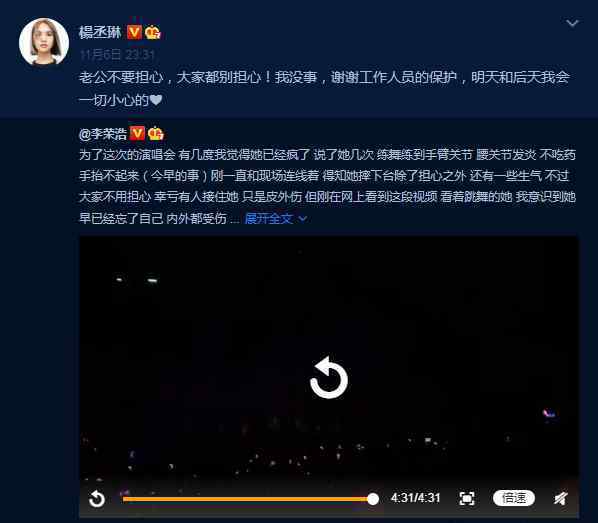Viewport: 598px width, 523px height.
Task: Toggle fullscreen mode icon in video controls
Action: (467, 498)
